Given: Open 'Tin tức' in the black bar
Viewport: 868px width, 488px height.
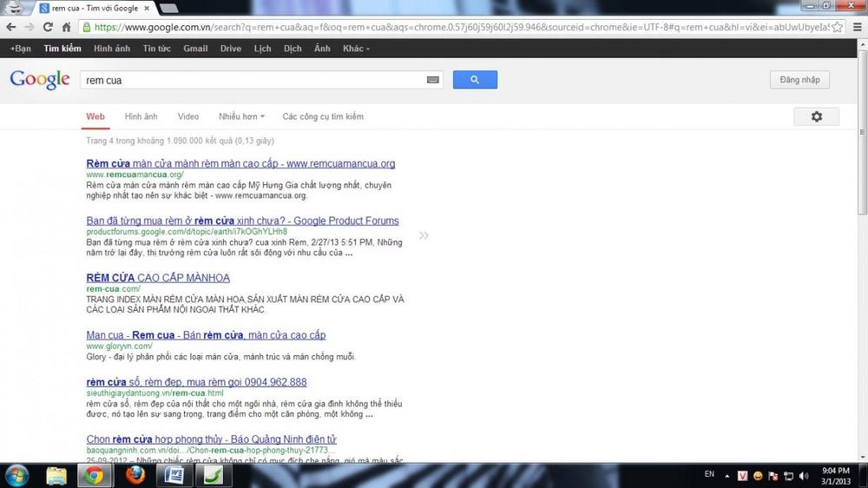Looking at the screenshot, I should [x=156, y=49].
